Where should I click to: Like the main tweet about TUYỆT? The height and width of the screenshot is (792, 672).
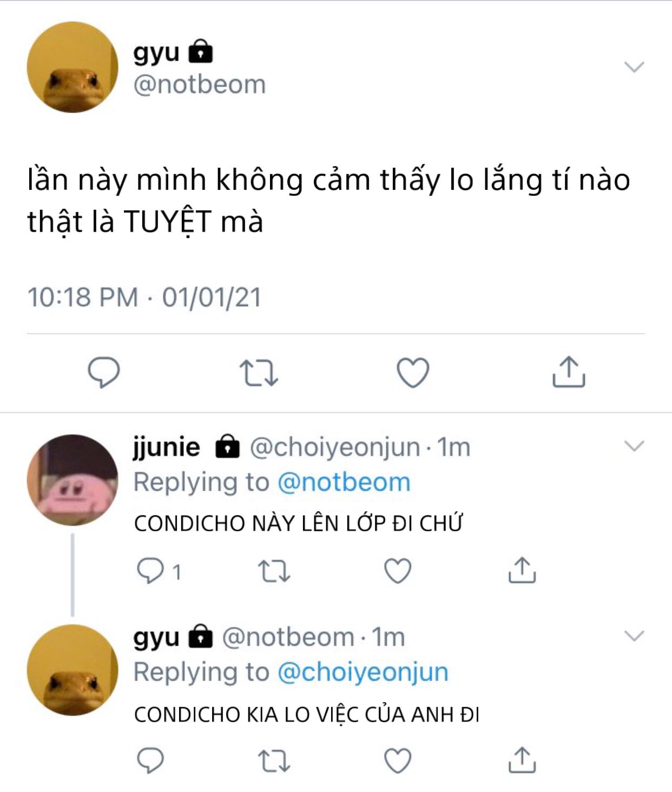(413, 373)
